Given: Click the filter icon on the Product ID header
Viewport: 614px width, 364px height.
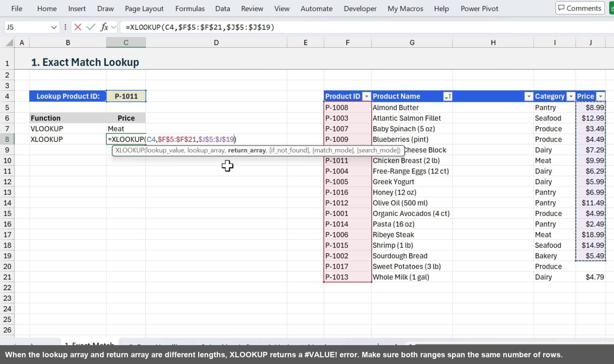Looking at the screenshot, I should pyautogui.click(x=367, y=96).
